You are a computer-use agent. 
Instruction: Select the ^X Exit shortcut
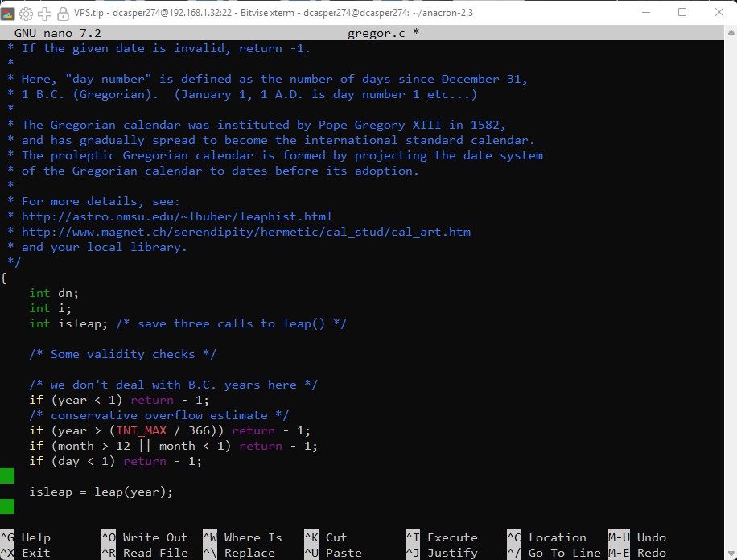pyautogui.click(x=26, y=553)
